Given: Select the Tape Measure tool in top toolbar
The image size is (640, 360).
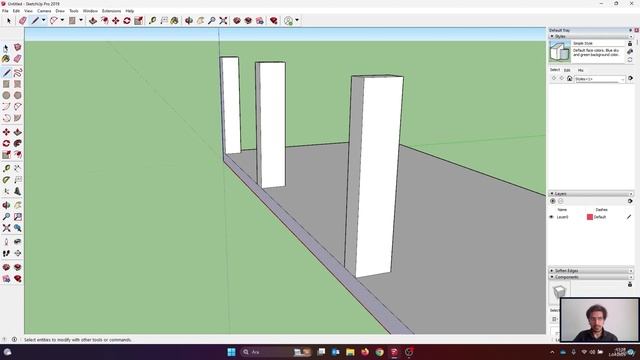Looking at the screenshot, I should [x=153, y=20].
